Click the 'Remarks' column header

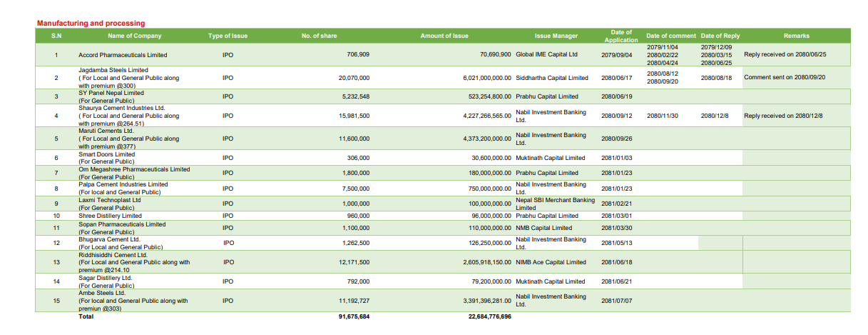click(x=797, y=36)
